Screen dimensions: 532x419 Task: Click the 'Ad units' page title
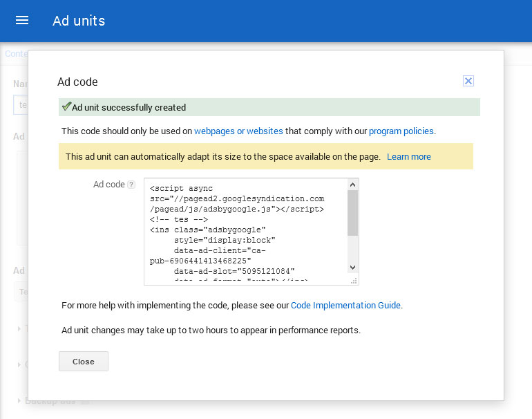[79, 21]
